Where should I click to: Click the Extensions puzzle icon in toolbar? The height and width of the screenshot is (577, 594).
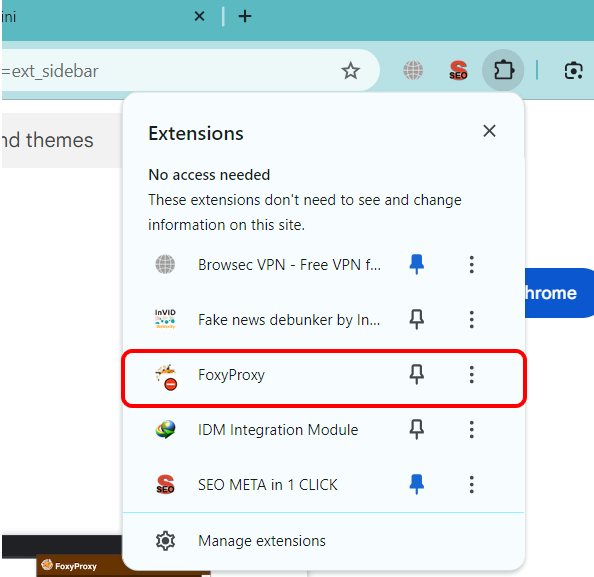point(503,70)
